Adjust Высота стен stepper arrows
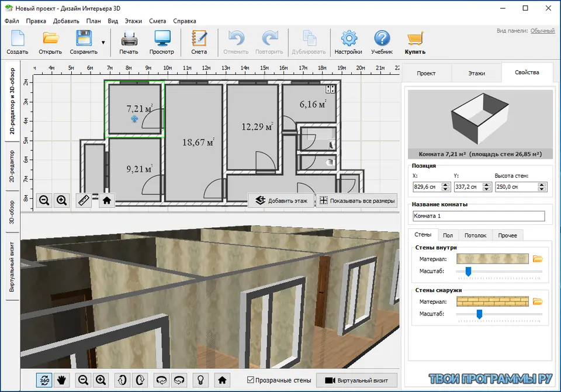Viewport: 561px width, 392px height. [542, 187]
